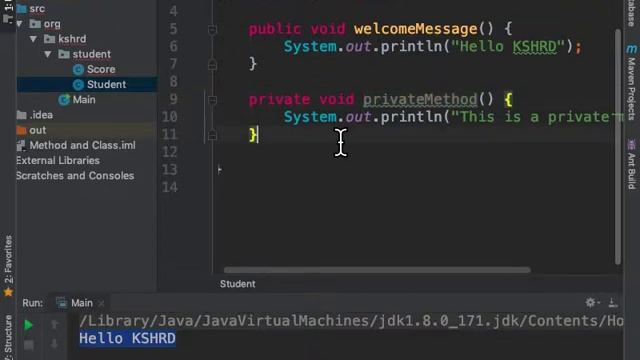640x360 pixels.
Task: Fold privateMethod at line 9
Action: 212,100
